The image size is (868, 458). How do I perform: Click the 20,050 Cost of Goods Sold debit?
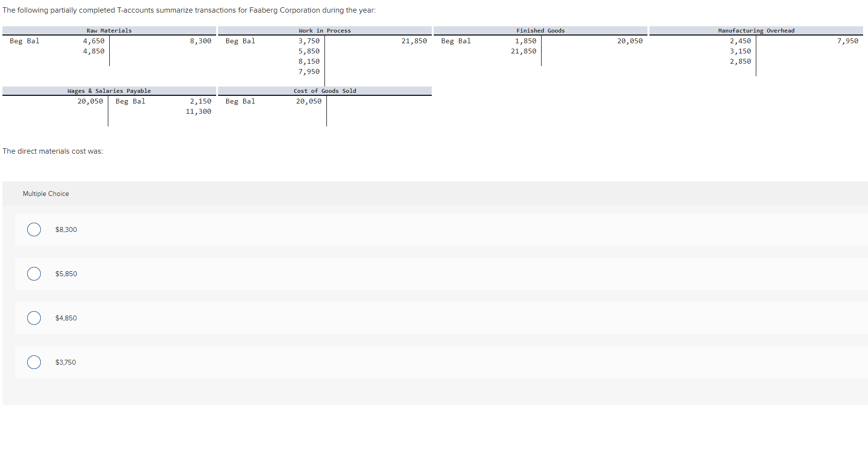[309, 101]
